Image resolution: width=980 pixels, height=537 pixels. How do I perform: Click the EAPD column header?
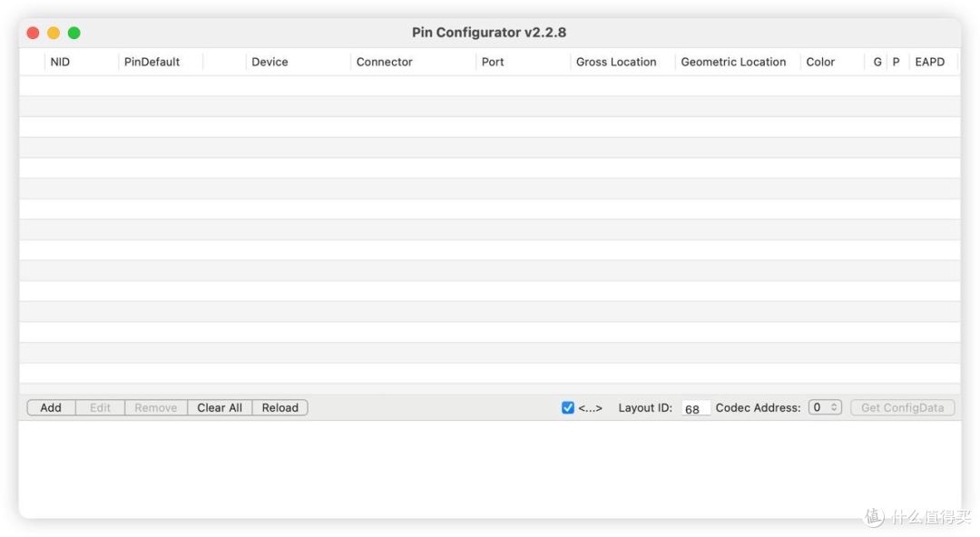929,62
